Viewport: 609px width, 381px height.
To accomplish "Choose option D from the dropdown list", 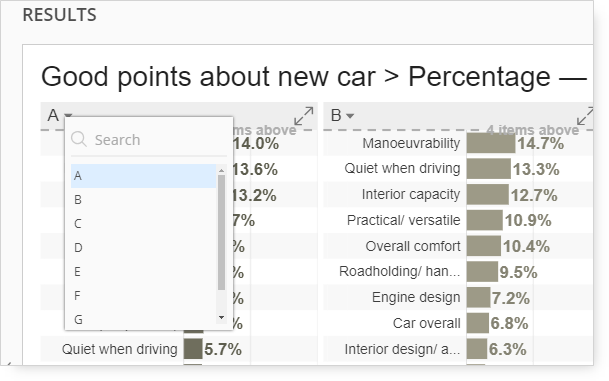I will point(143,247).
